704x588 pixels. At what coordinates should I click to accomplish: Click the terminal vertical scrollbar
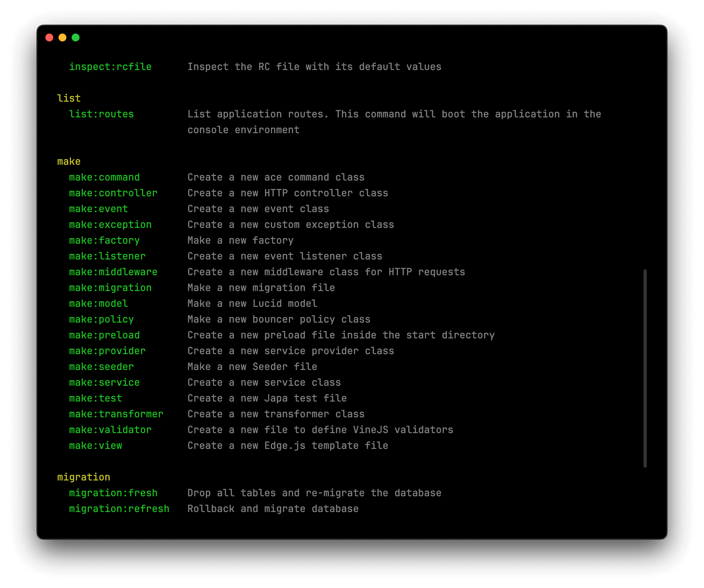[x=645, y=368]
